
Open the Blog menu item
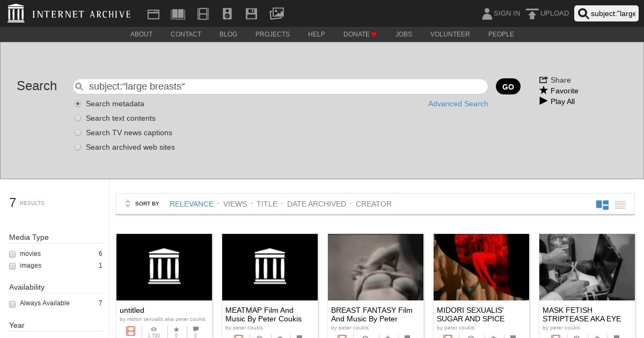[228, 34]
